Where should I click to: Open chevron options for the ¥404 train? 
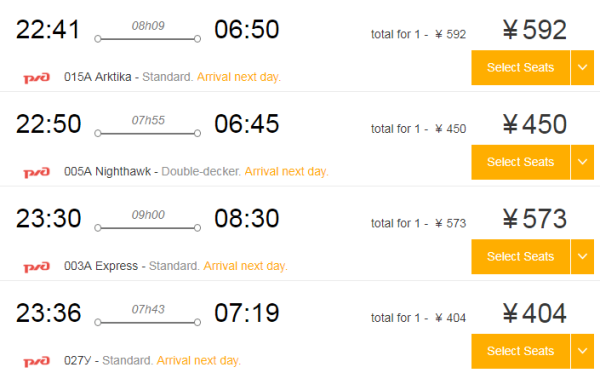(582, 351)
